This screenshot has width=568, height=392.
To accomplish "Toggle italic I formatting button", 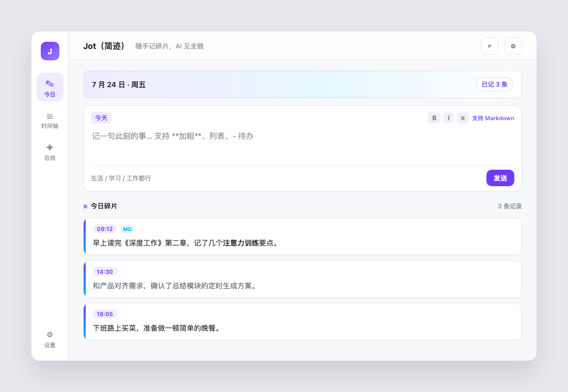I will click(448, 118).
